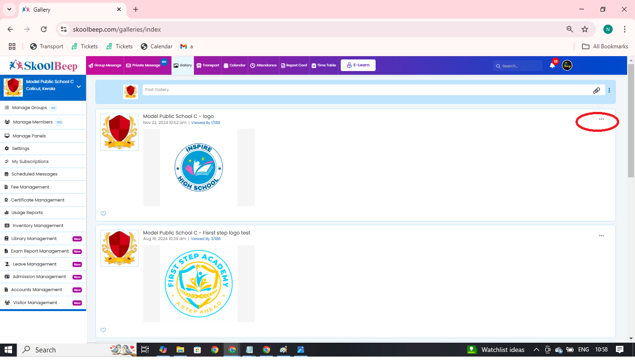Click the browser back arrow
635x364 pixels.
(x=10, y=29)
